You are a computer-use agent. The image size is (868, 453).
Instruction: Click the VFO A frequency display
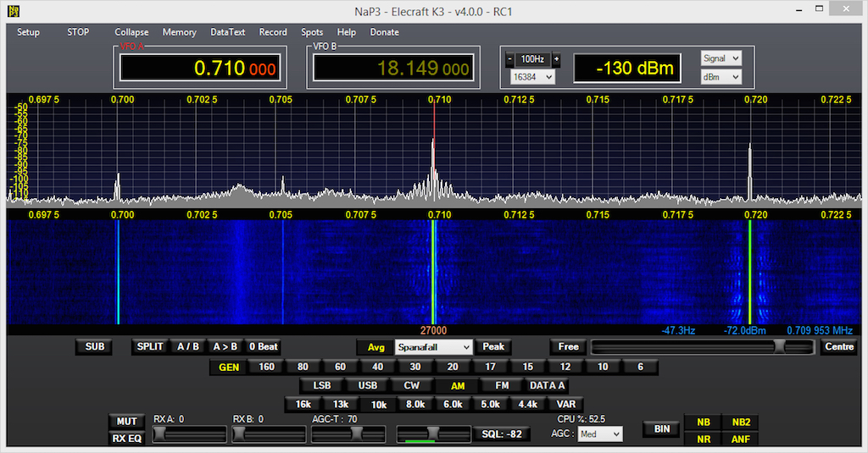click(x=200, y=69)
